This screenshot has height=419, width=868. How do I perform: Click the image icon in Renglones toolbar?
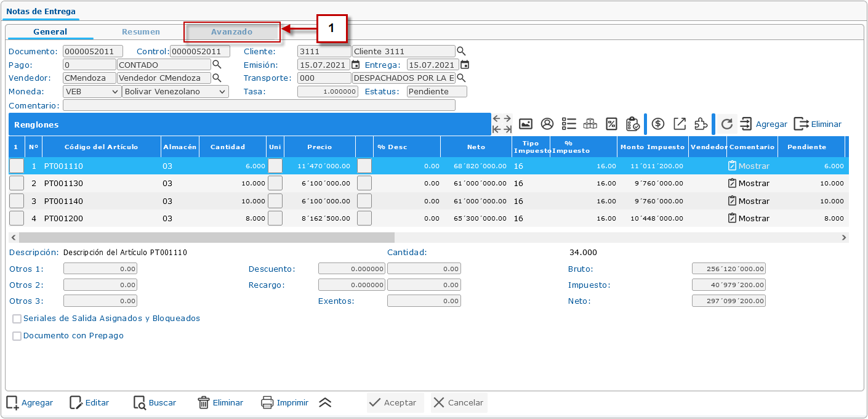(525, 124)
